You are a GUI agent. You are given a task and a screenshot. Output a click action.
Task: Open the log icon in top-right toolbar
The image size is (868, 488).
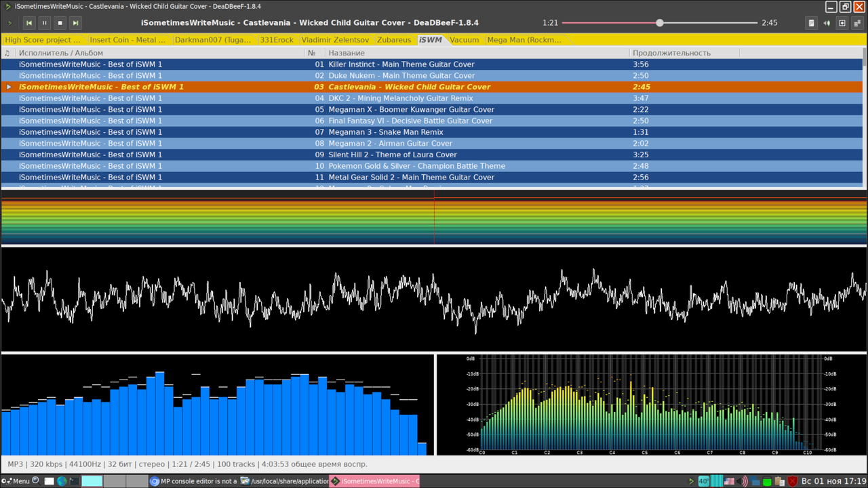click(x=811, y=22)
